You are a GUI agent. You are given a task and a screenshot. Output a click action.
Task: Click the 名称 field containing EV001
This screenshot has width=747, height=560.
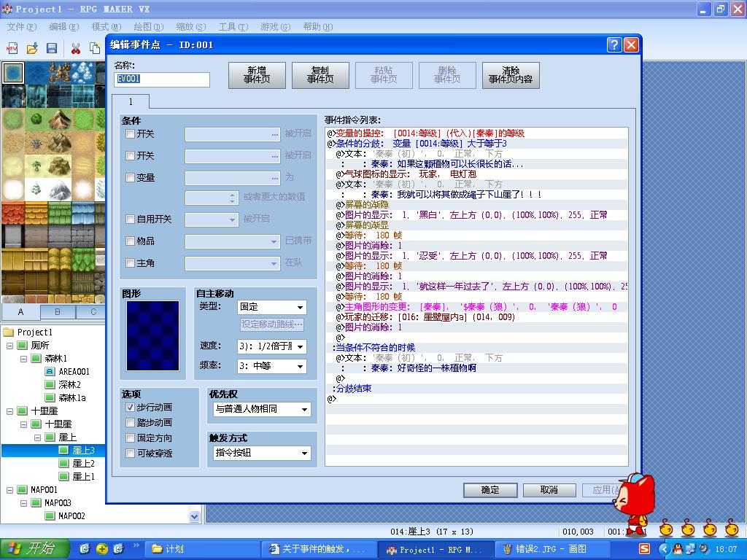point(162,79)
